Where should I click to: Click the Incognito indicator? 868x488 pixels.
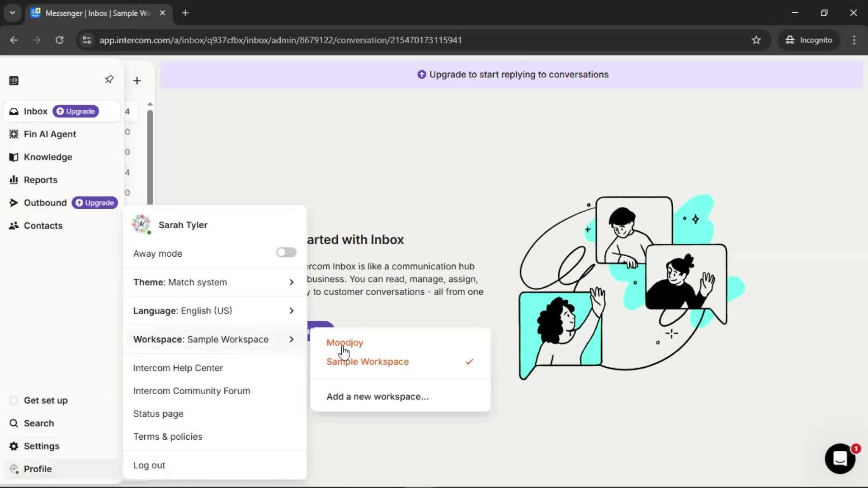[809, 40]
